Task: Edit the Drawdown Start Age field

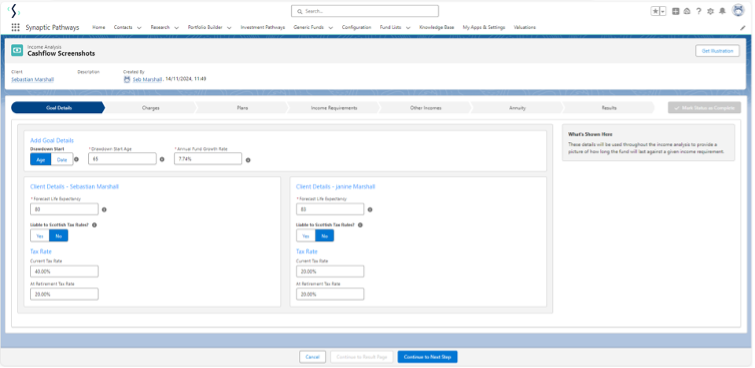Action: click(x=122, y=158)
